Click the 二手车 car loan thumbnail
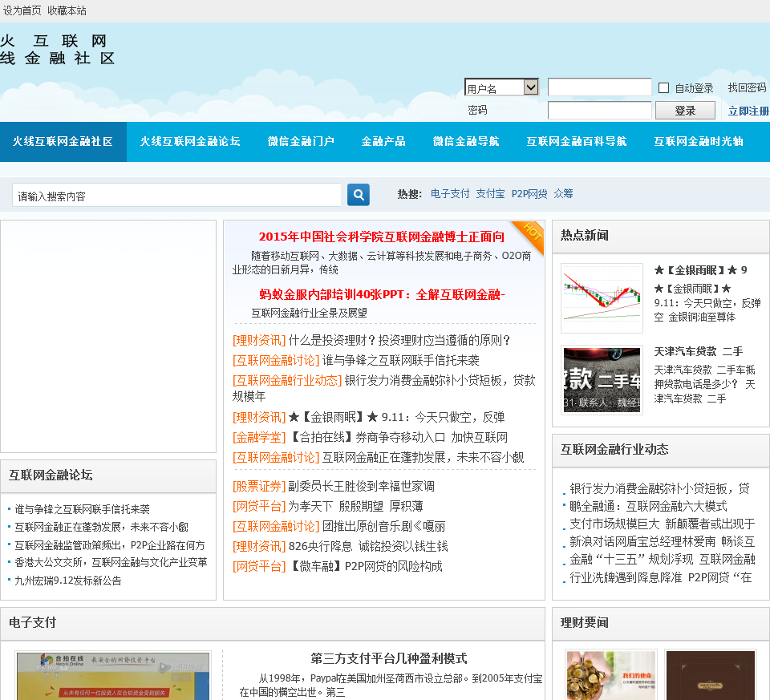 point(602,380)
